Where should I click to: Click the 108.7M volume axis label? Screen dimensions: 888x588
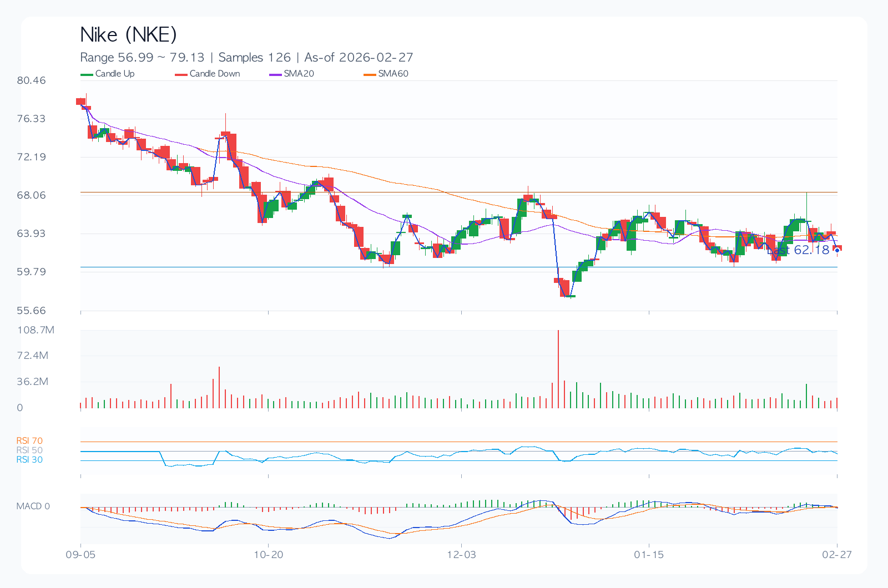point(36,330)
